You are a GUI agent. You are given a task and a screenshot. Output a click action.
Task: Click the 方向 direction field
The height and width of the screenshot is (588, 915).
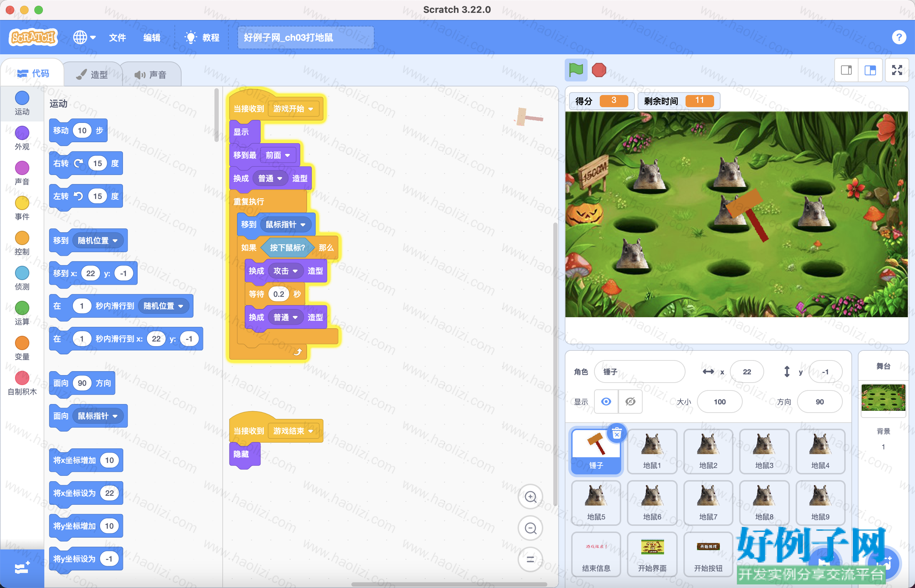820,402
